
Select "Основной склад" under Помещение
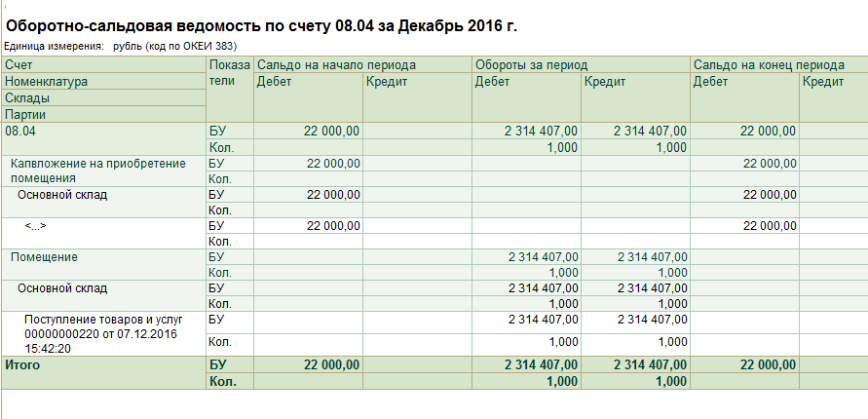point(62,288)
